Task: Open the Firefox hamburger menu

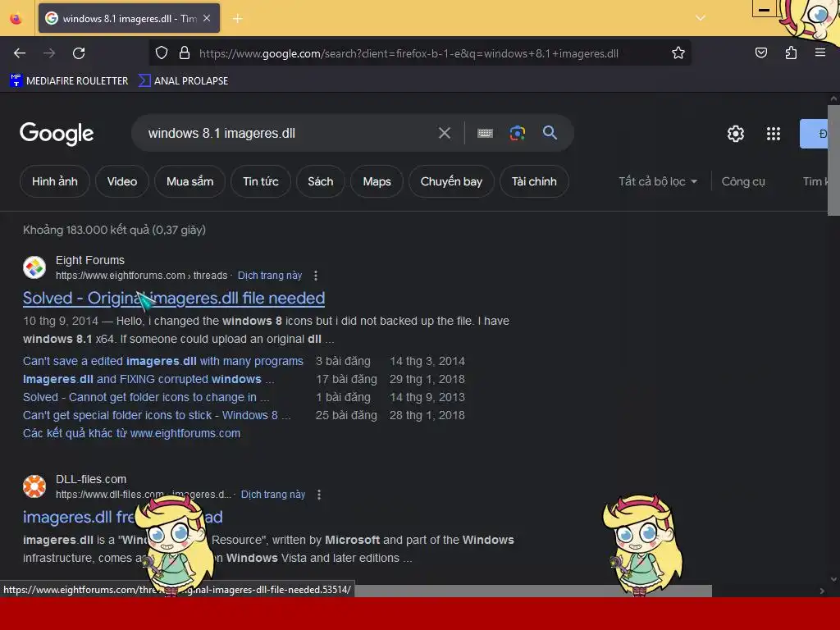Action: tap(819, 52)
